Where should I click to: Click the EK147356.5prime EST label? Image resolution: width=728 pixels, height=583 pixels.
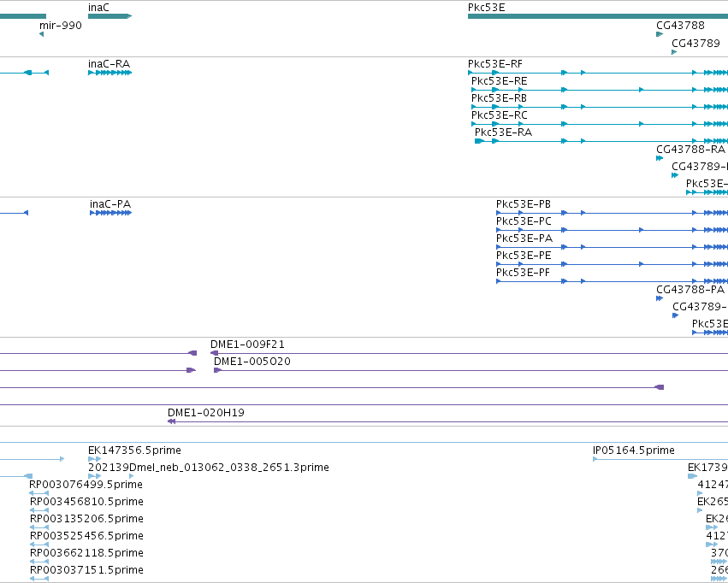[134, 450]
